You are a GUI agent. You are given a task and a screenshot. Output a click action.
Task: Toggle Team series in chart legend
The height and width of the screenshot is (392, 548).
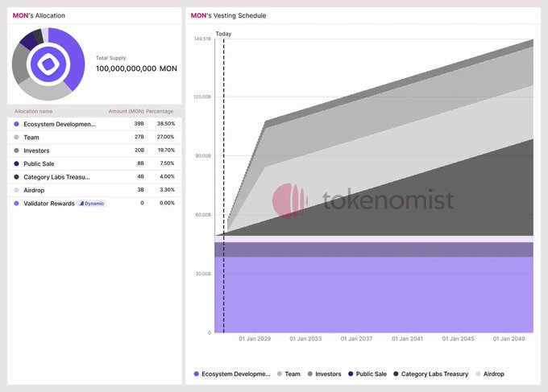pyautogui.click(x=289, y=373)
